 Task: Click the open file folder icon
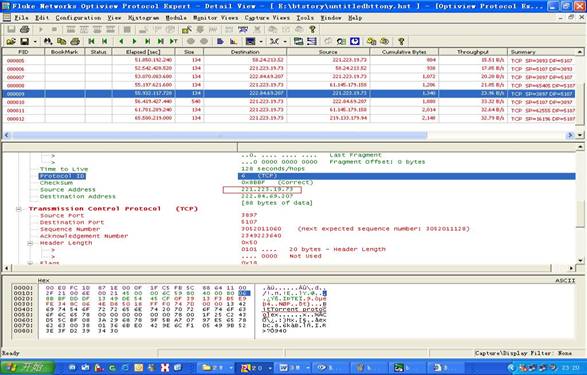click(11, 41)
